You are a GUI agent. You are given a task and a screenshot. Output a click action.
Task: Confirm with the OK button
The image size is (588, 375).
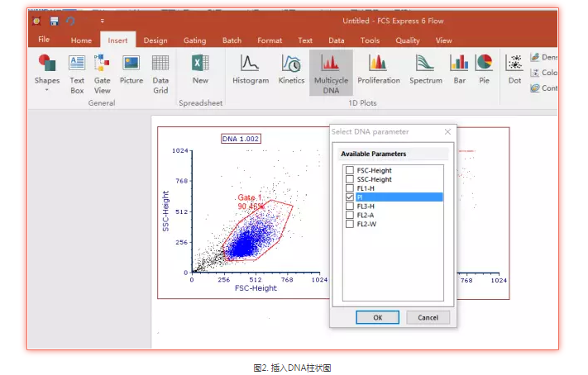[x=377, y=317]
